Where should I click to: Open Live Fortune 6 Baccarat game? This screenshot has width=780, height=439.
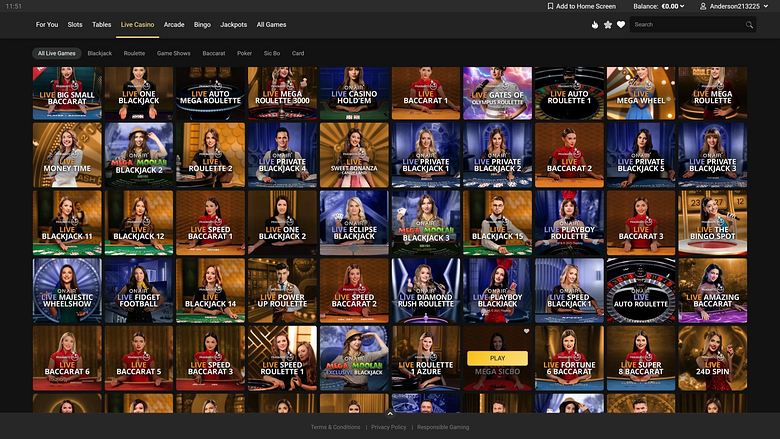tap(569, 358)
